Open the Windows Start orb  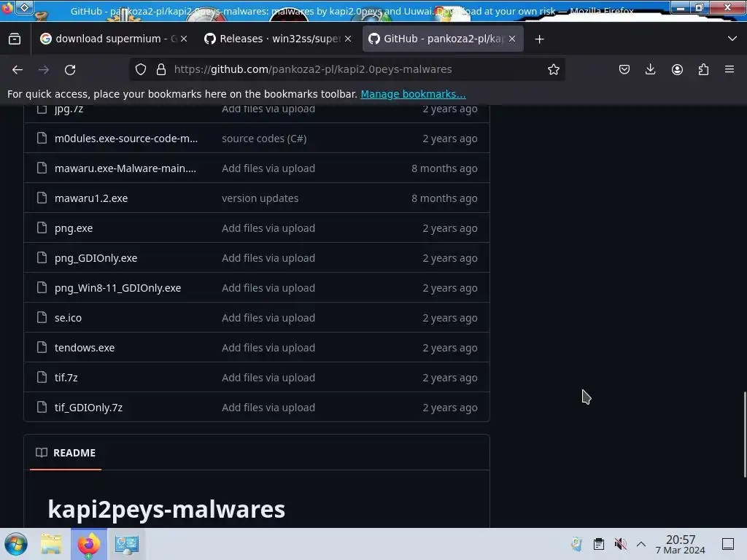[x=16, y=544]
